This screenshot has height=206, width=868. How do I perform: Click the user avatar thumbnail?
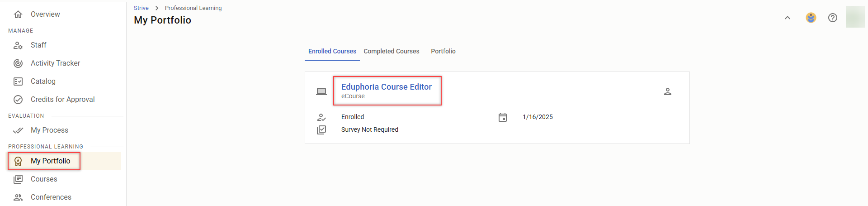click(x=855, y=17)
